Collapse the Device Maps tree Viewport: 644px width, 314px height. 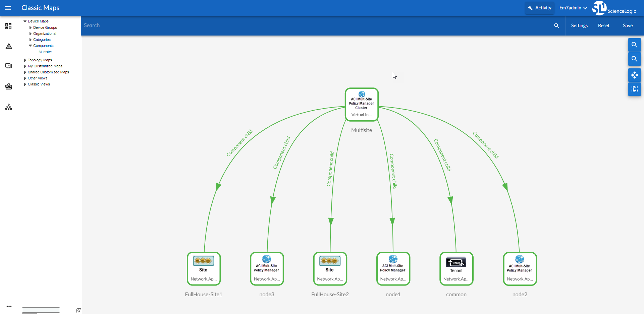[x=25, y=21]
